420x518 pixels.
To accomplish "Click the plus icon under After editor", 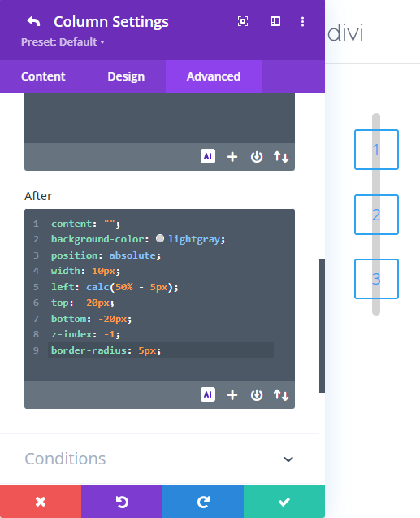I will [x=232, y=394].
